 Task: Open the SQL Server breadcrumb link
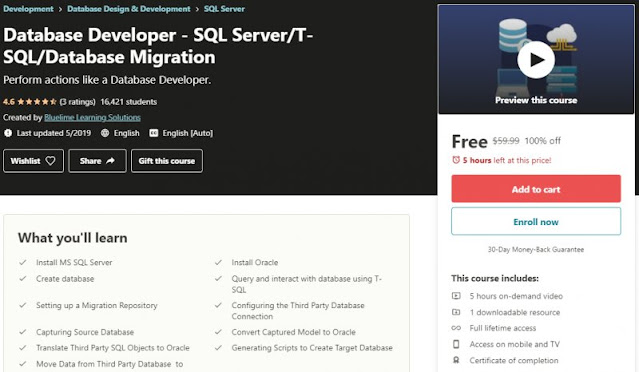tap(224, 9)
